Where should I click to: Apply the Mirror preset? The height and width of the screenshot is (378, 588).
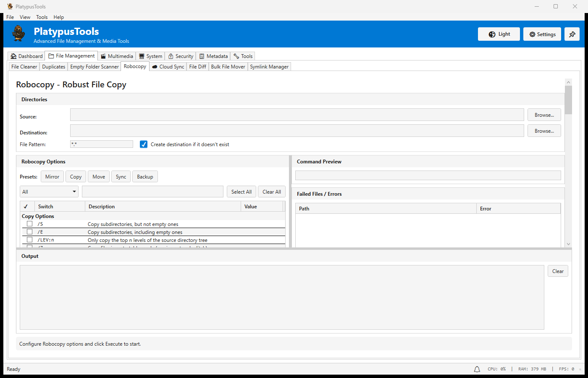pos(52,177)
